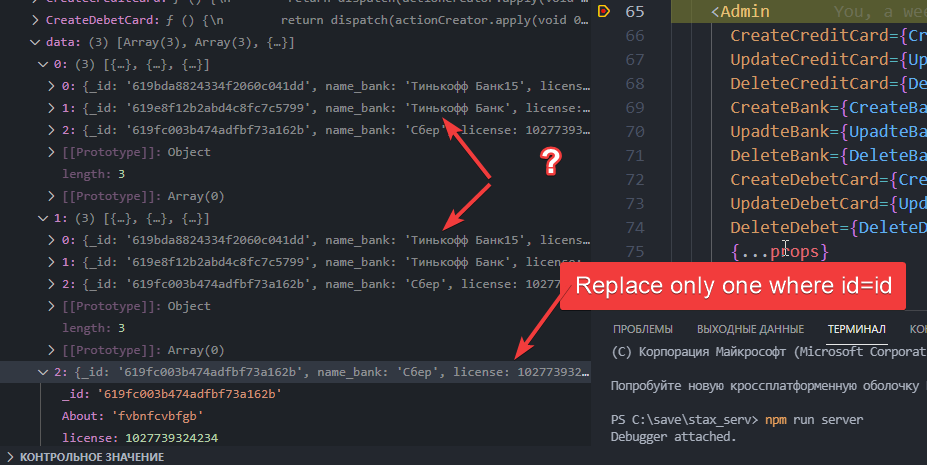Click the 'npm run server' terminal command
The image size is (927, 465).
point(814,420)
